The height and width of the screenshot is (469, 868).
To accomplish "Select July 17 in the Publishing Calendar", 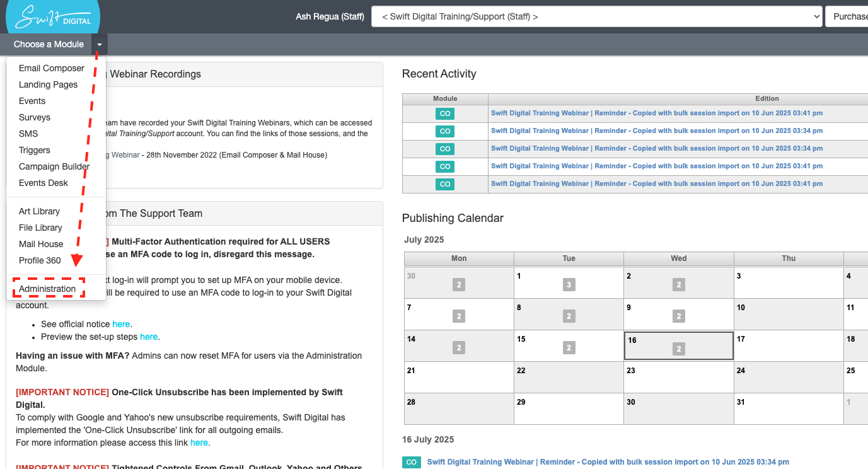I will 789,345.
